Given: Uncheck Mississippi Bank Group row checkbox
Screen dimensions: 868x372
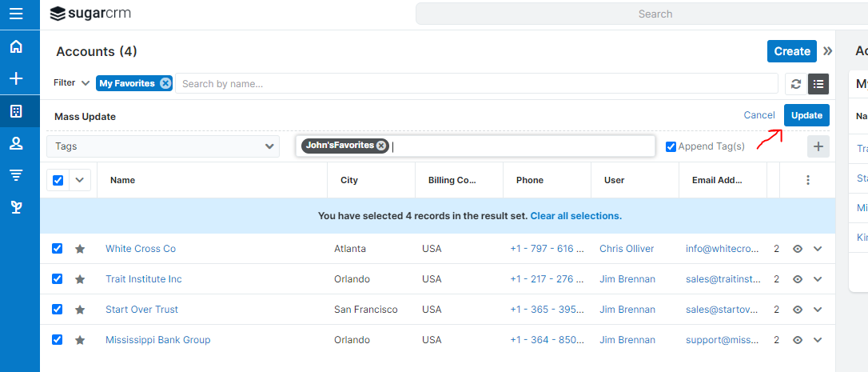Looking at the screenshot, I should (x=58, y=340).
